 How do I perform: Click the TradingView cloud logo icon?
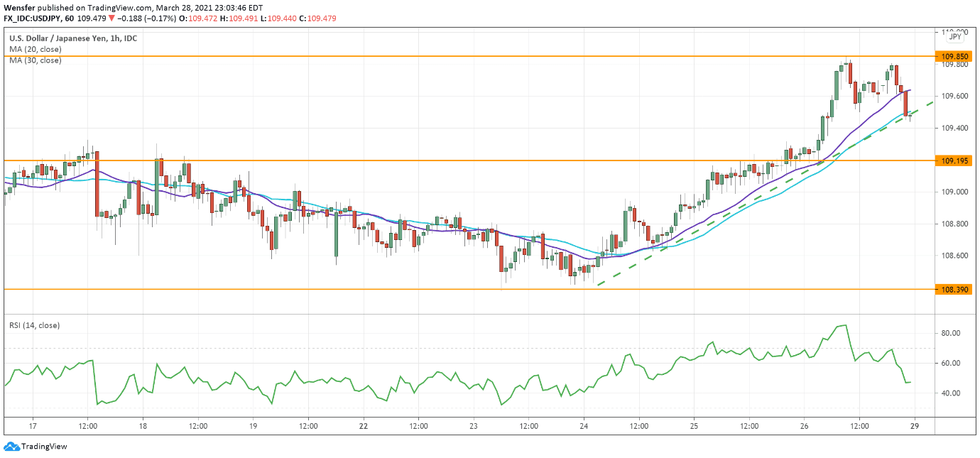(x=11, y=447)
